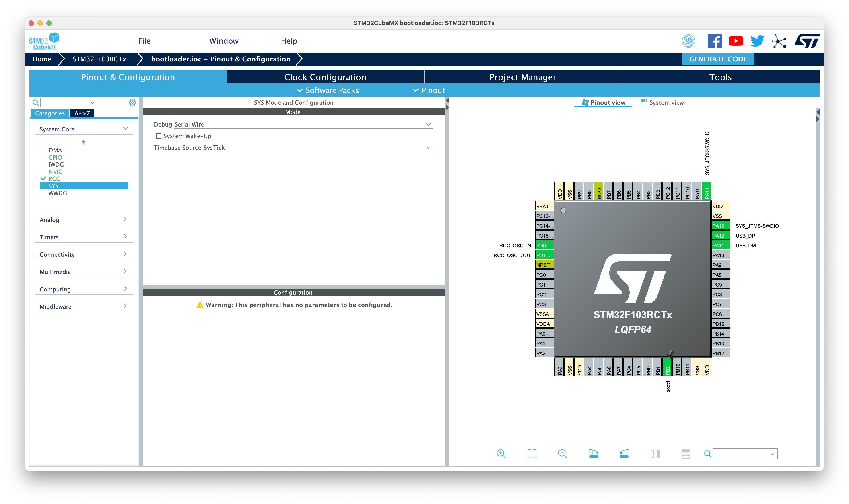The width and height of the screenshot is (849, 504).
Task: Open the File menu
Action: (144, 41)
